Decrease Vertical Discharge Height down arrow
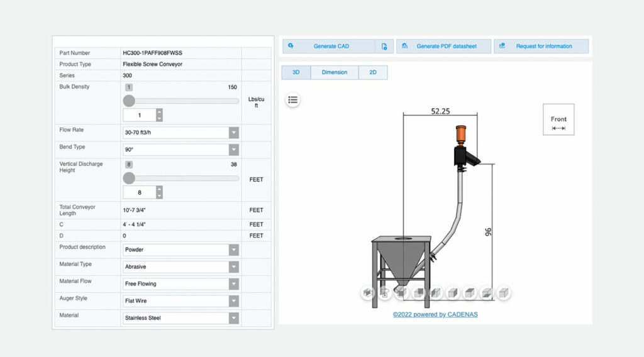The image size is (644, 357). [x=159, y=195]
